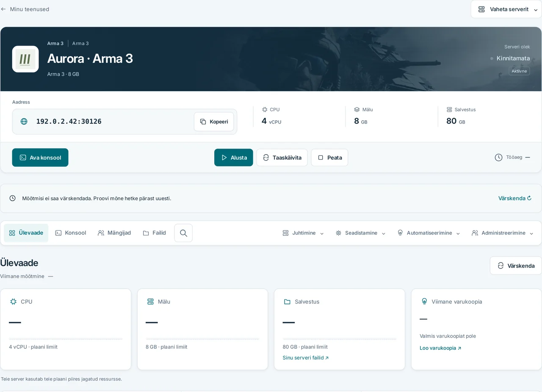Restart server using Taaskäivita
The width and height of the screenshot is (542, 392).
coord(282,157)
